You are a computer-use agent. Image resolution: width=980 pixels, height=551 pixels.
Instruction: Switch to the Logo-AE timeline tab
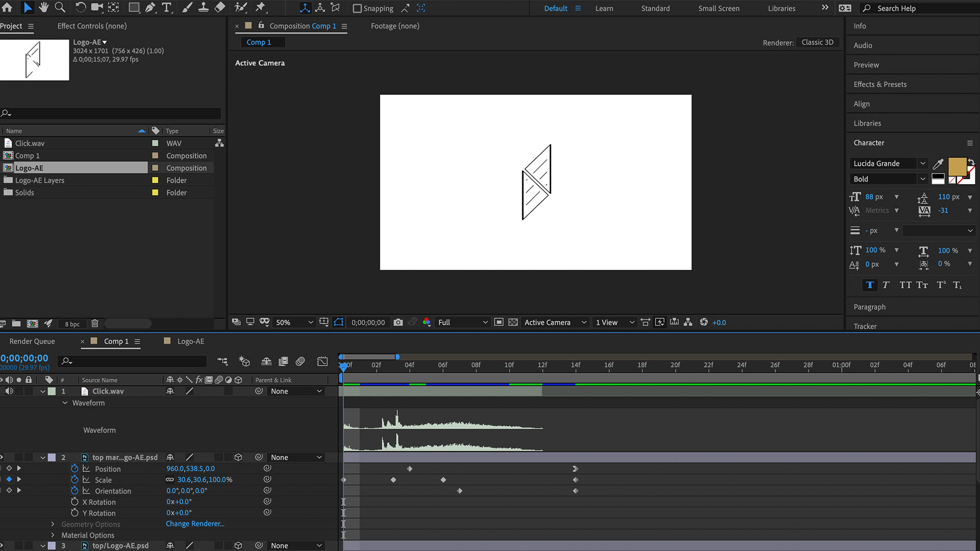coord(190,341)
